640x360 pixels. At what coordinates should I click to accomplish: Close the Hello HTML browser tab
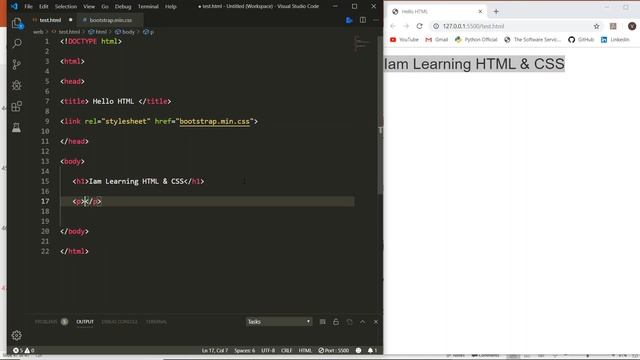(480, 11)
